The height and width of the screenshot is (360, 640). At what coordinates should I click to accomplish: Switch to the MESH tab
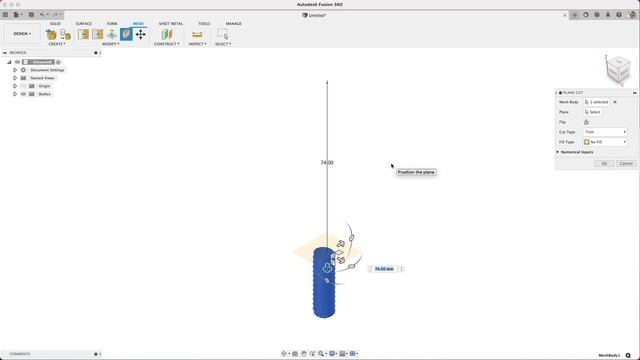(138, 24)
